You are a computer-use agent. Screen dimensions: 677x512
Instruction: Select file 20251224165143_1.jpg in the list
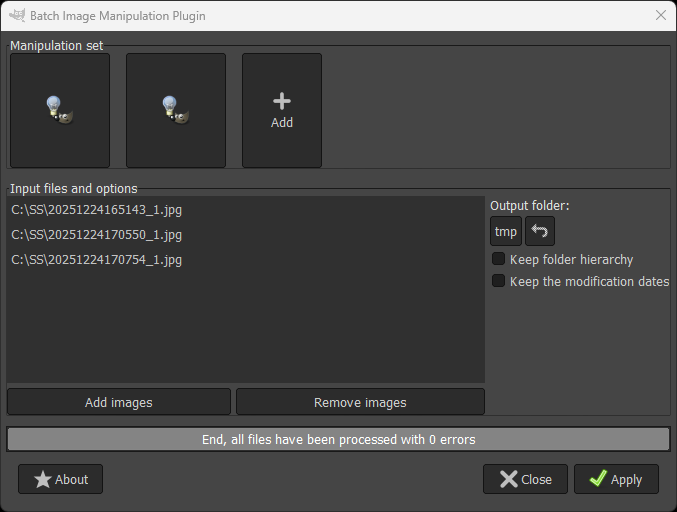[x=245, y=210]
